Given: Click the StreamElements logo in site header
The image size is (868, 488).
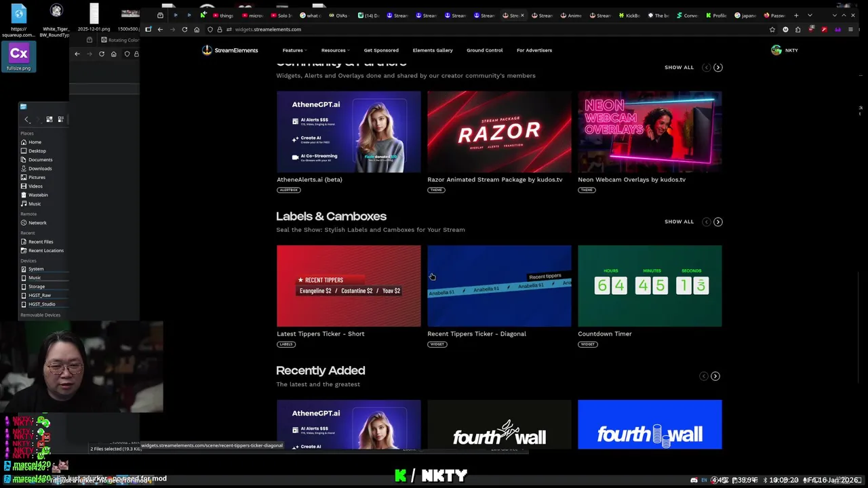Looking at the screenshot, I should click(x=230, y=50).
